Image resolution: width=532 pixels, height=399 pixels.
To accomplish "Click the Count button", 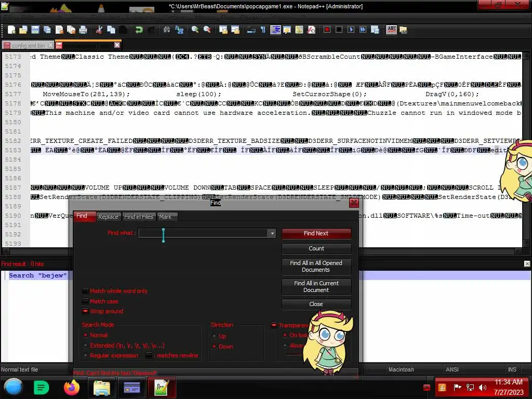I will (x=316, y=248).
